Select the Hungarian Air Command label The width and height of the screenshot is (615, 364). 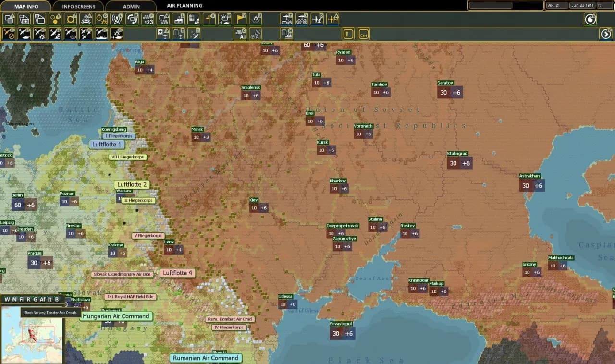(116, 316)
